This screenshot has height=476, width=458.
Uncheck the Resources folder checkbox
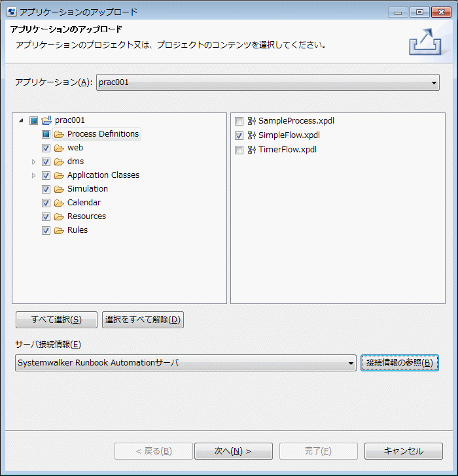pyautogui.click(x=46, y=216)
